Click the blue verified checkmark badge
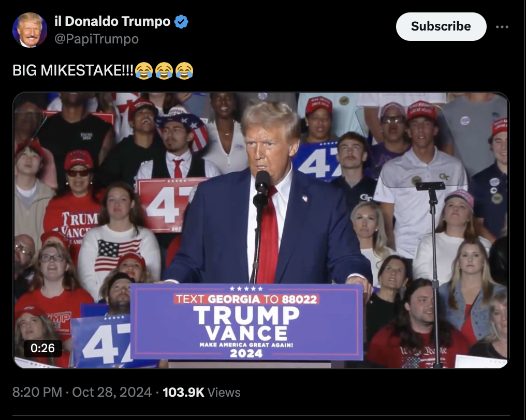 (181, 22)
